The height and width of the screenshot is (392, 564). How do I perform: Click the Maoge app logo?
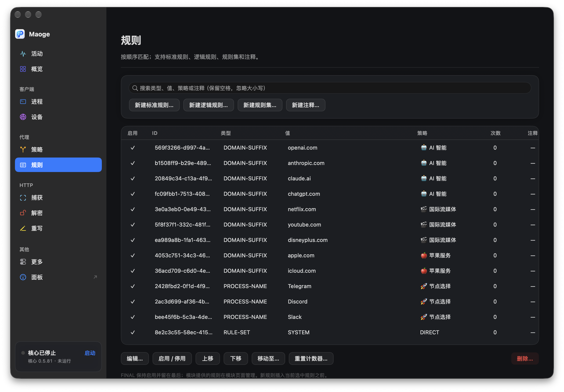[x=20, y=34]
